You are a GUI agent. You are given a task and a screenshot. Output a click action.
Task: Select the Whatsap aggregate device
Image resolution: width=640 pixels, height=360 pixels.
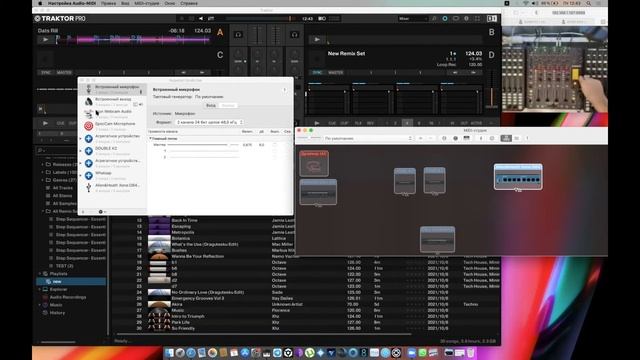coord(113,176)
